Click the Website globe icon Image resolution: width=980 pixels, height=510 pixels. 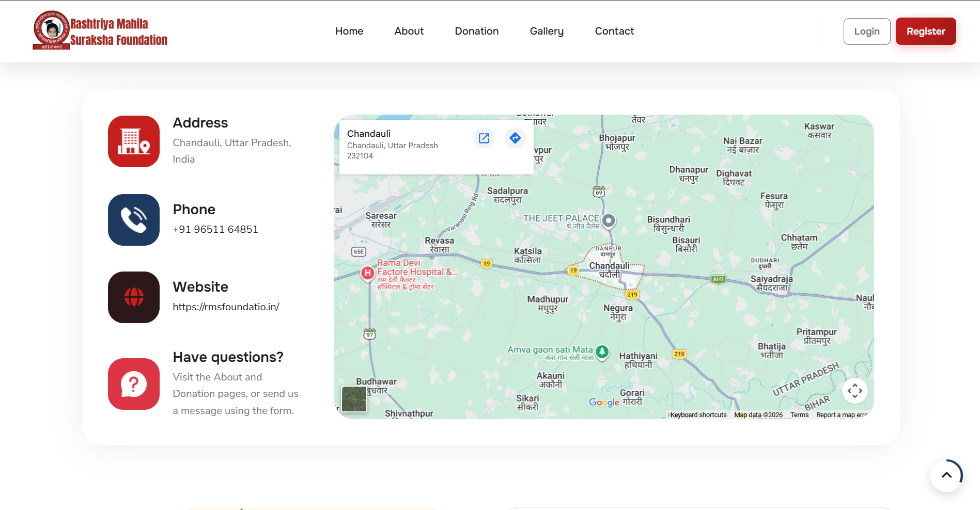click(133, 297)
